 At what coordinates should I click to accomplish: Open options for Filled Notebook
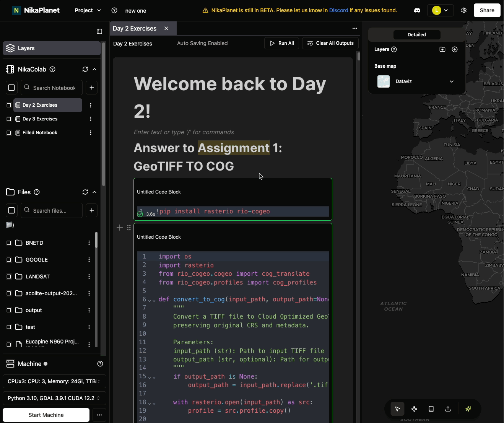click(91, 133)
